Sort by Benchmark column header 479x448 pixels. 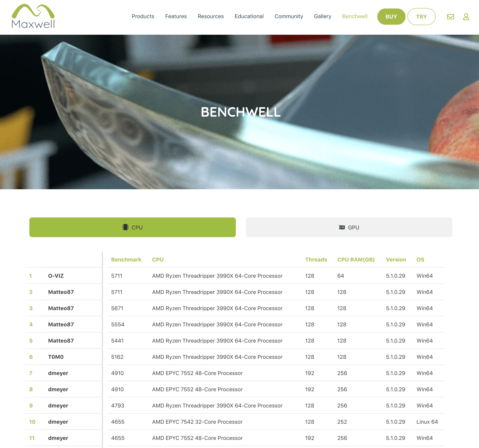pyautogui.click(x=126, y=260)
